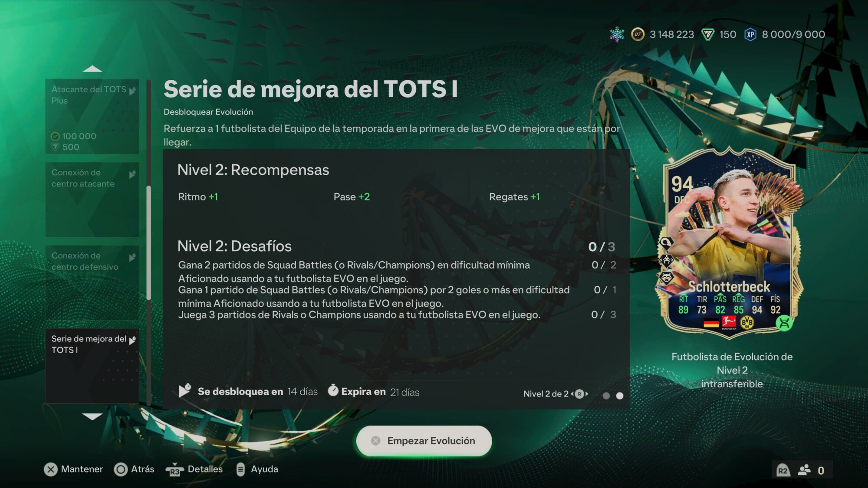Click the unlock flag icon beside Se desbloquea en

pyautogui.click(x=185, y=390)
